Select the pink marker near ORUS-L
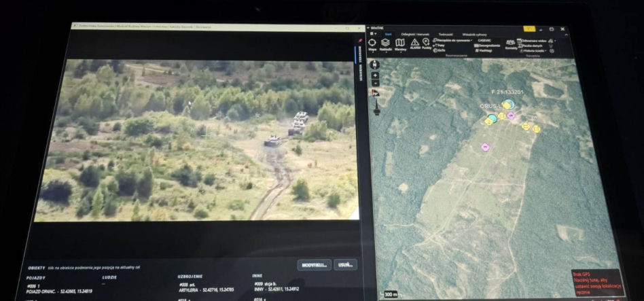644x301 pixels. point(511,116)
